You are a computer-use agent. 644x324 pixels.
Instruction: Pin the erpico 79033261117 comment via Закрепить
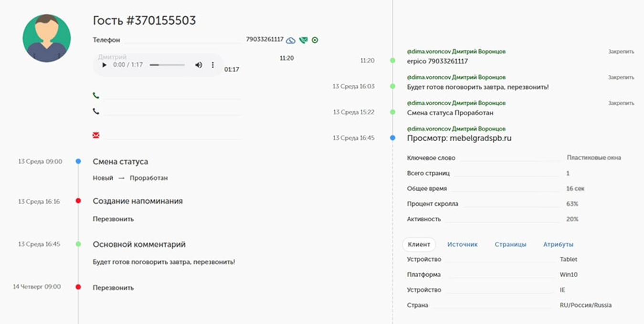pyautogui.click(x=621, y=52)
